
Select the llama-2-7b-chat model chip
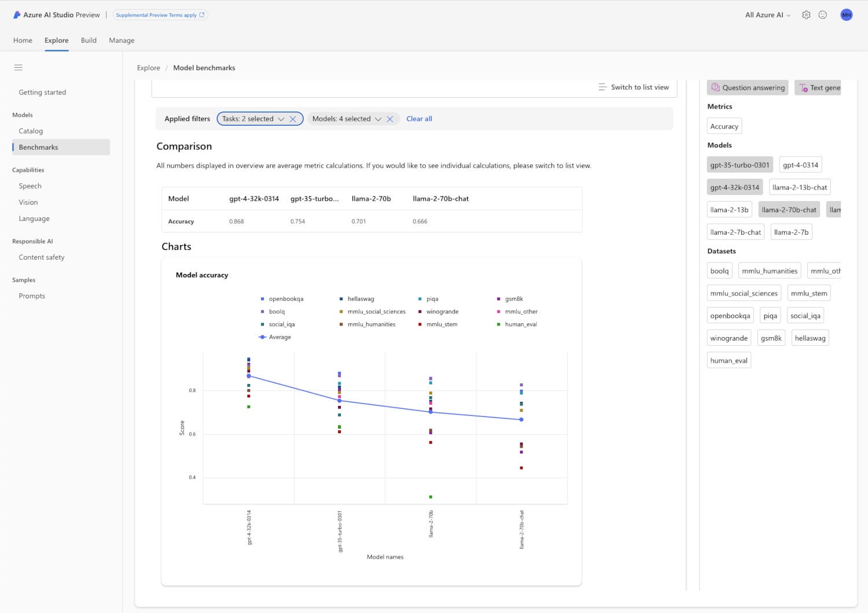pos(735,232)
